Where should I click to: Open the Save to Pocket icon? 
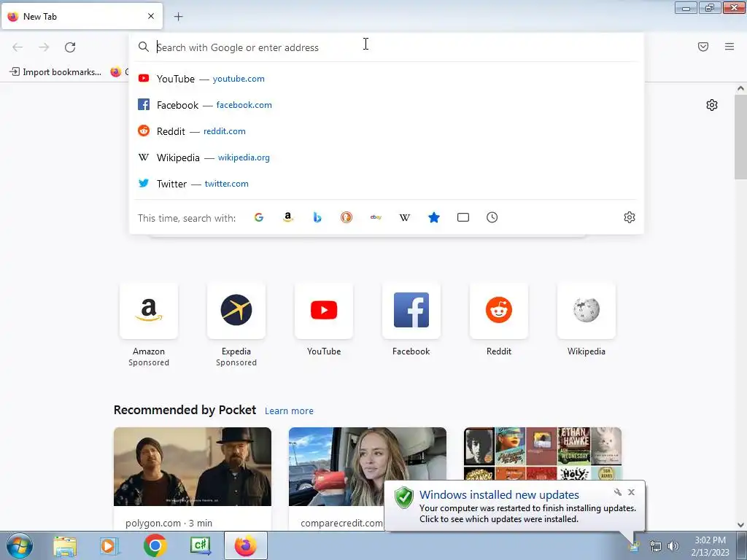(x=703, y=47)
